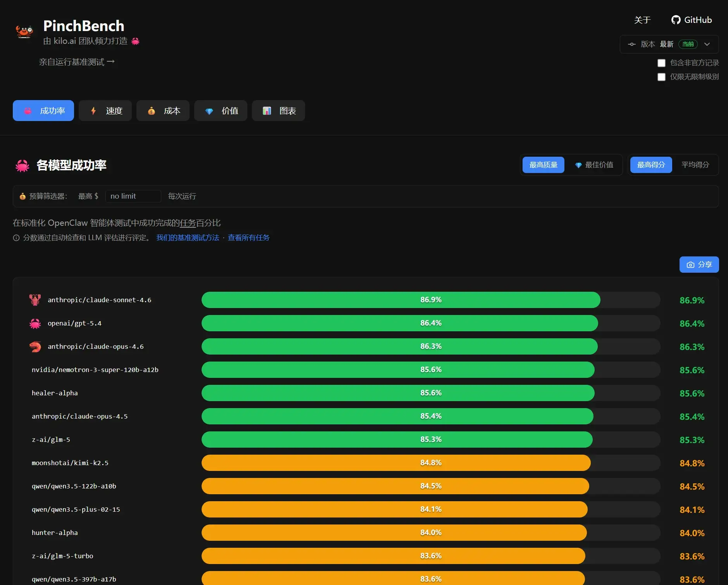
Task: Click the money bag icon in 预算筛选器
Action: click(22, 196)
